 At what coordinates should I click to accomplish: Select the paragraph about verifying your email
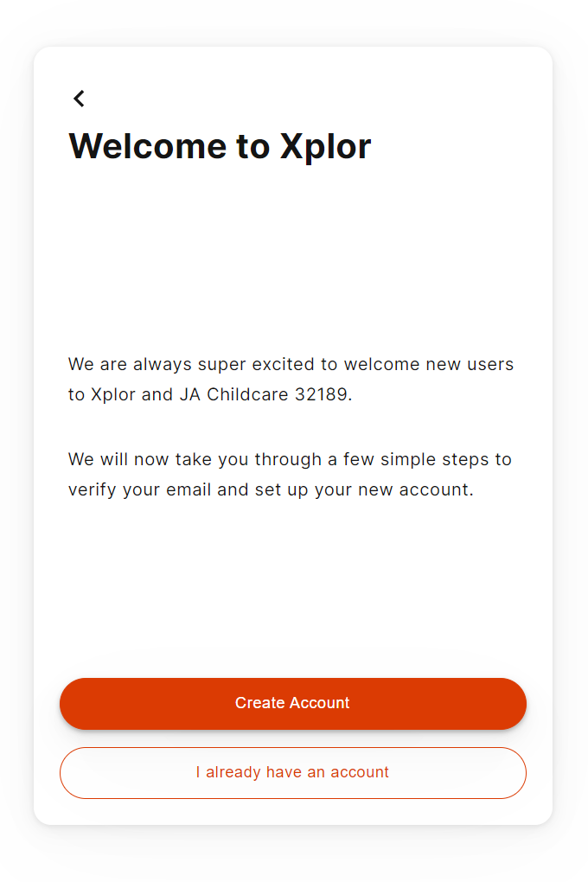pyautogui.click(x=290, y=474)
